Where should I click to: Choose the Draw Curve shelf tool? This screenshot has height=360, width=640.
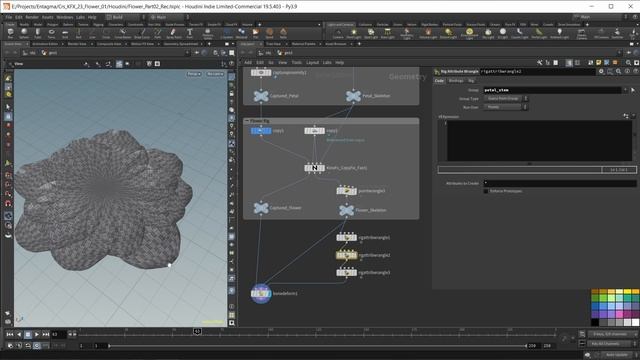point(142,33)
